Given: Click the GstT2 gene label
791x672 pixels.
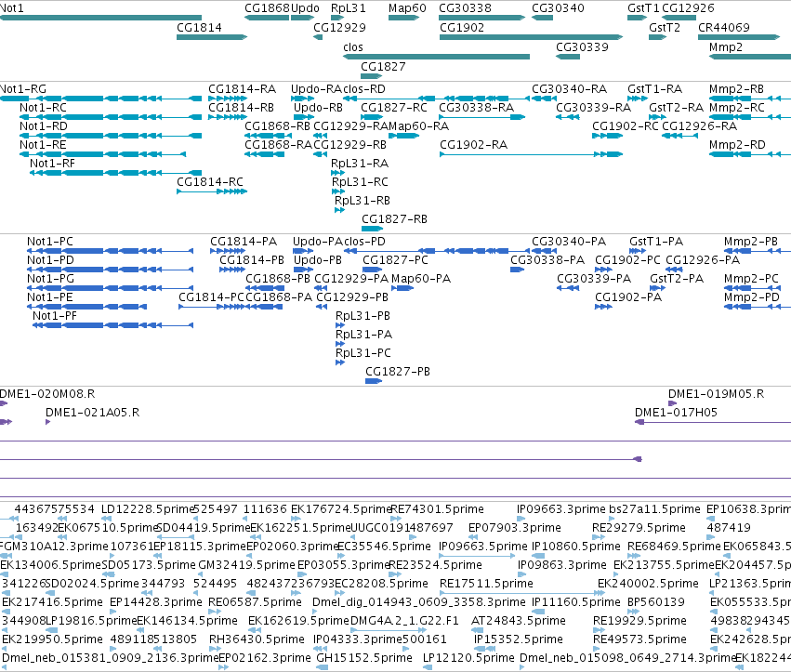Looking at the screenshot, I should 665,28.
